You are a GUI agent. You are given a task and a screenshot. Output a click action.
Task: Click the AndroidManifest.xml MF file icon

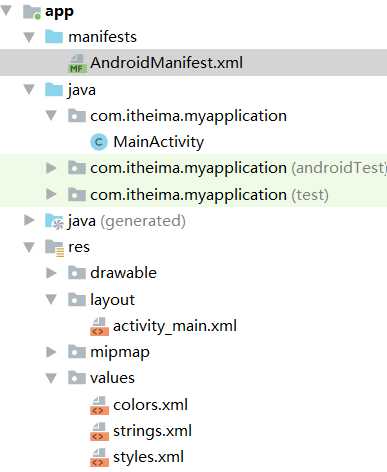click(78, 64)
